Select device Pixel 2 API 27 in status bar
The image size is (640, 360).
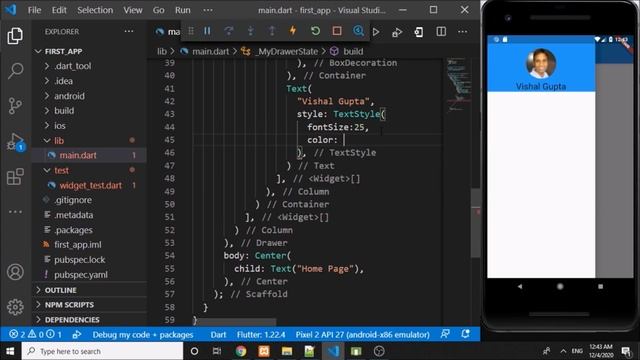(x=362, y=335)
